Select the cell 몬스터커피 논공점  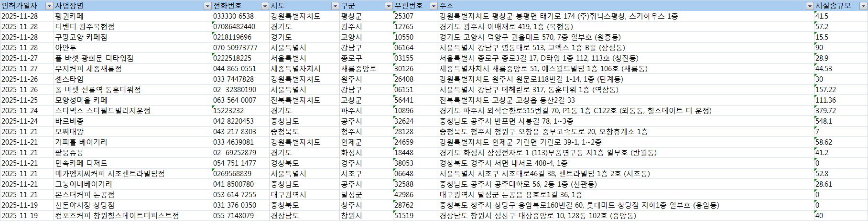point(132,195)
